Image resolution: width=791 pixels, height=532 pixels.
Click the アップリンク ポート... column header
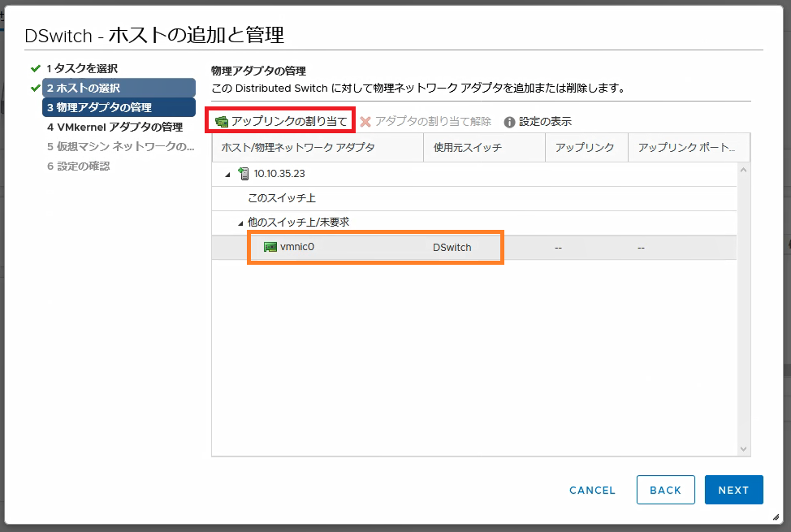click(x=689, y=147)
